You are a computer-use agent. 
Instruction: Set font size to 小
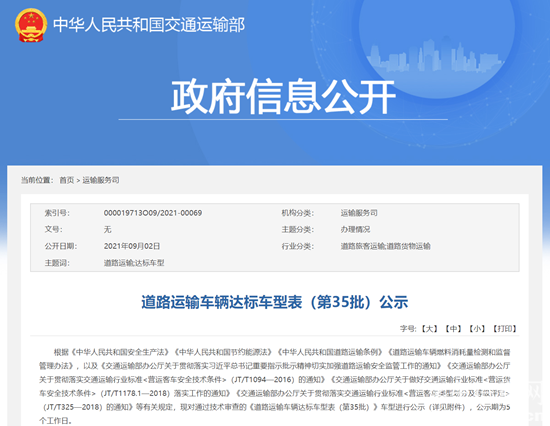[477, 329]
